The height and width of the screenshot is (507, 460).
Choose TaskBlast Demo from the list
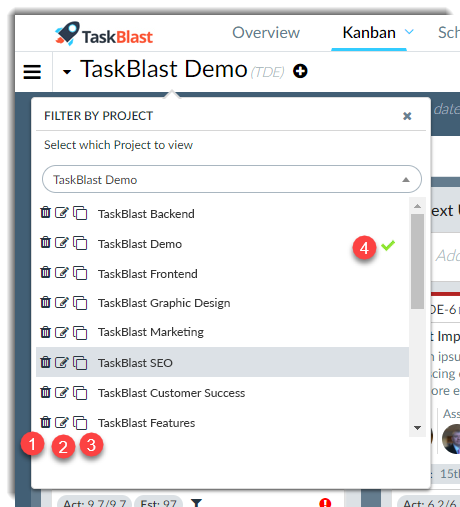tap(140, 244)
